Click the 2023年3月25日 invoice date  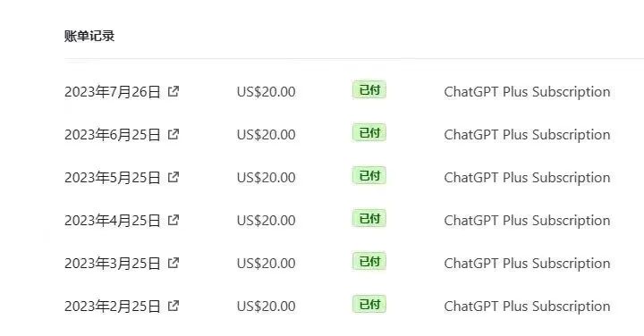click(x=112, y=263)
